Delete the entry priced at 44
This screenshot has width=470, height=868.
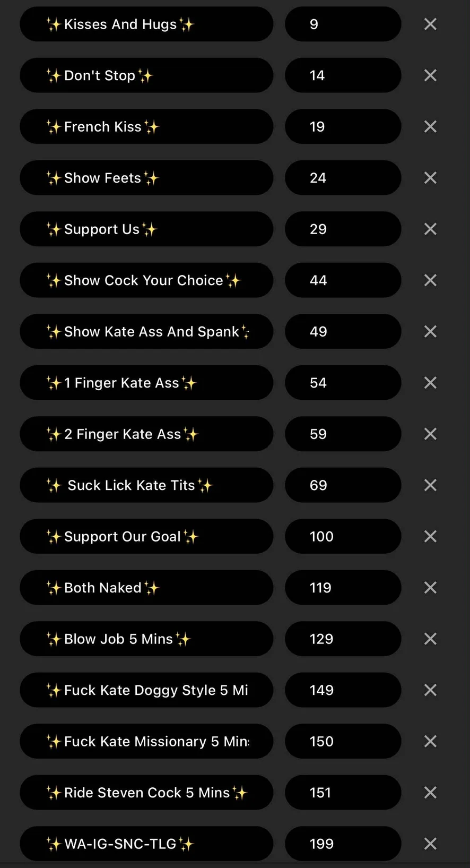[430, 280]
